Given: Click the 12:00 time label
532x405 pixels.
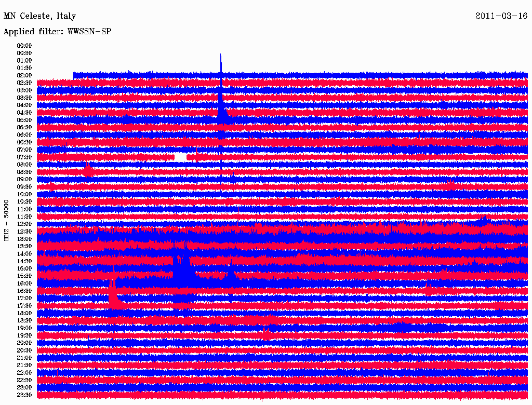Looking at the screenshot, I should 24,224.
